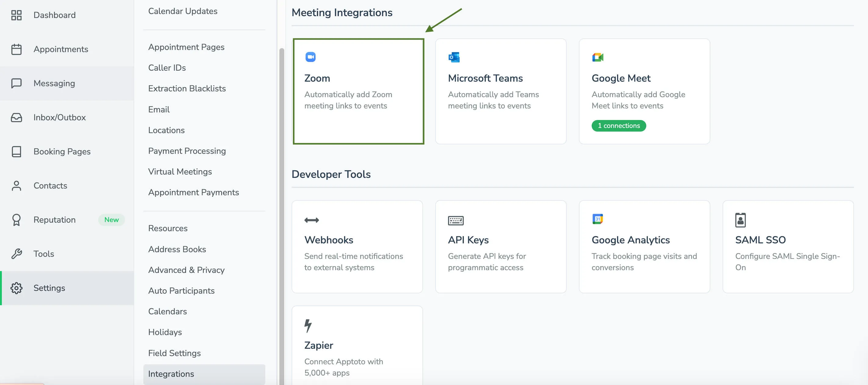Screen dimensions: 868x385
Task: Select the Microsoft Teams icon
Action: coord(454,57)
